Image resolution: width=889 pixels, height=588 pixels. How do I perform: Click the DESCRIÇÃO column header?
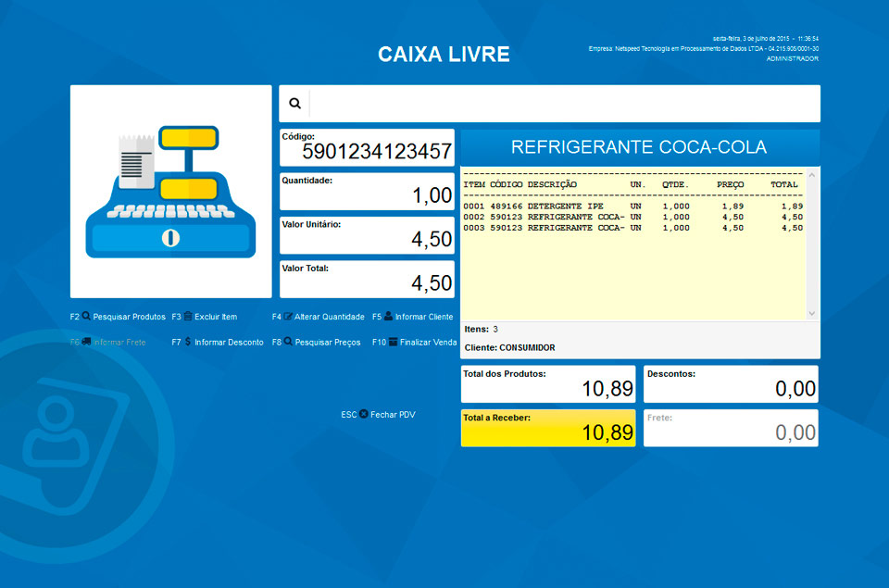[552, 185]
